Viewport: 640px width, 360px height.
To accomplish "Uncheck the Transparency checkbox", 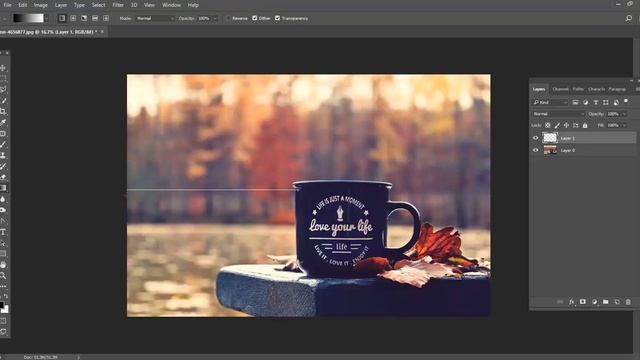I will (278, 18).
